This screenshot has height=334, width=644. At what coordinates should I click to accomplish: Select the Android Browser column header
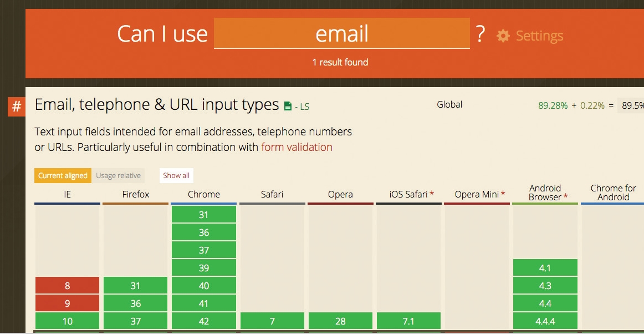point(545,193)
